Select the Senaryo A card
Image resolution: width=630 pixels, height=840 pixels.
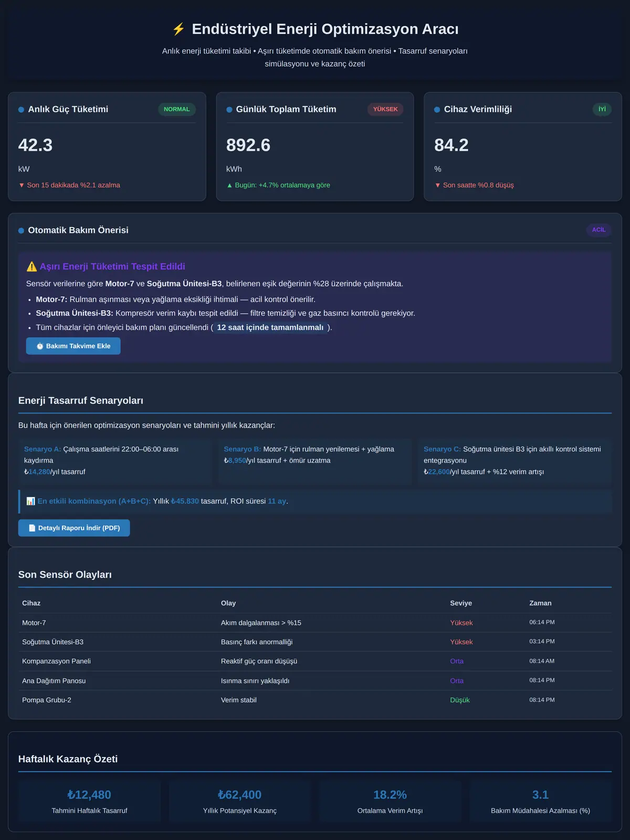pos(115,461)
